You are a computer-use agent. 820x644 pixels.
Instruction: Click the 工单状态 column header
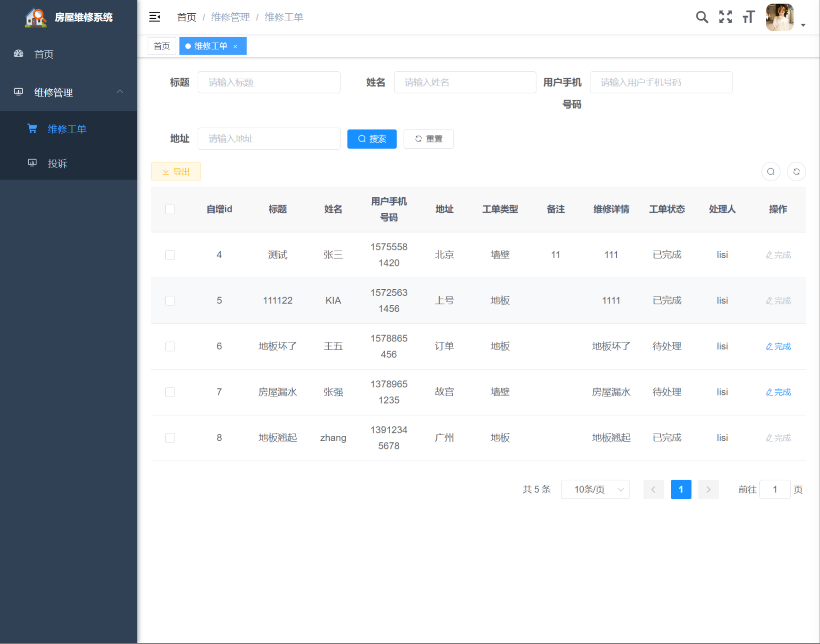point(667,209)
